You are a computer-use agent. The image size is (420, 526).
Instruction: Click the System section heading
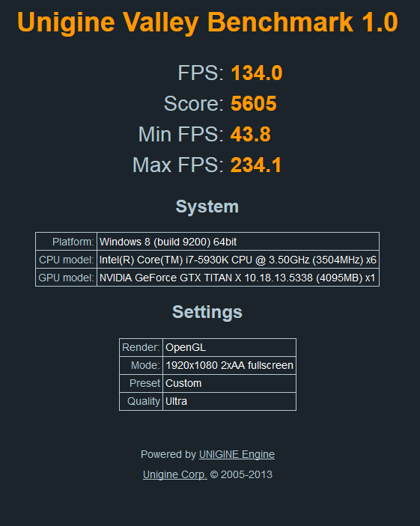click(x=207, y=207)
